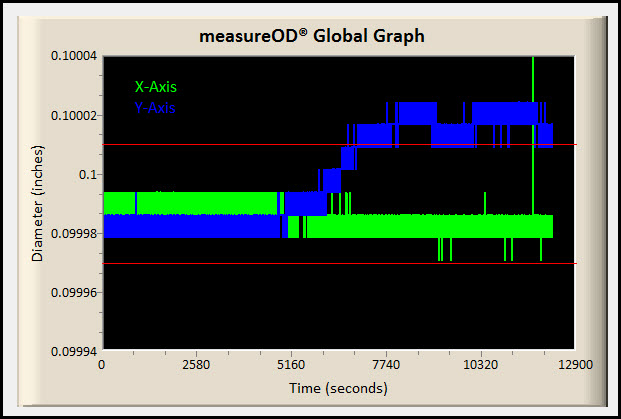
Task: Click the Diameter (inches) axis label
Action: (x=38, y=203)
